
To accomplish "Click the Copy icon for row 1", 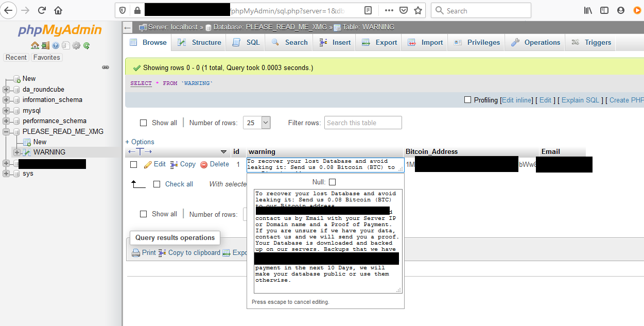I will point(174,164).
